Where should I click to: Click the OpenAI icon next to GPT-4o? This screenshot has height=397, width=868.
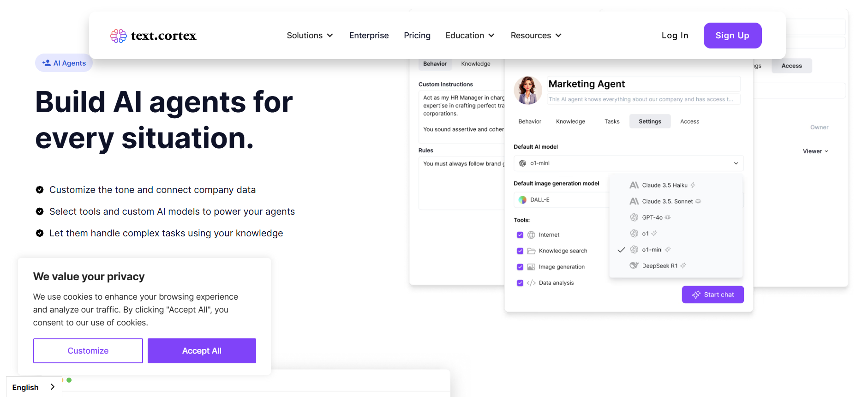pyautogui.click(x=634, y=217)
